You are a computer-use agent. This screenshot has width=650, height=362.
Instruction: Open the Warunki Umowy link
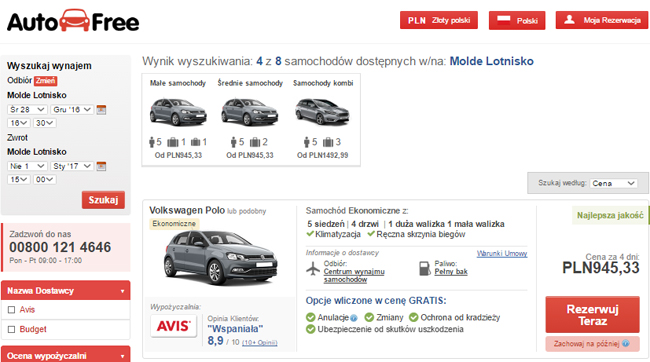[x=502, y=253]
